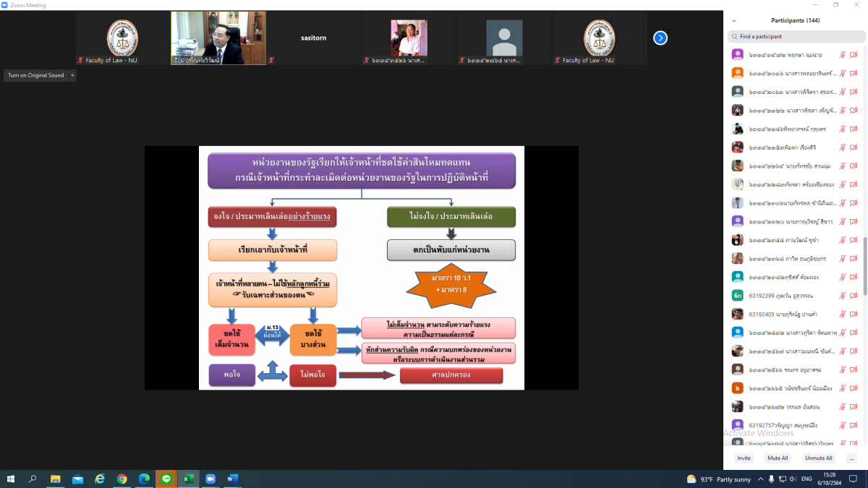Open the weather widget 93°F Partly sunny
The image size is (868, 488).
(718, 479)
